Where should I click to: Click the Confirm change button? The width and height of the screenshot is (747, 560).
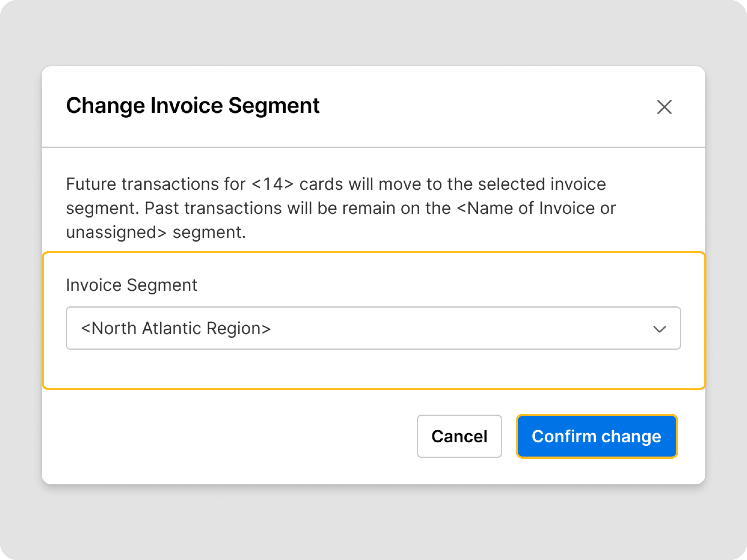[x=596, y=436]
